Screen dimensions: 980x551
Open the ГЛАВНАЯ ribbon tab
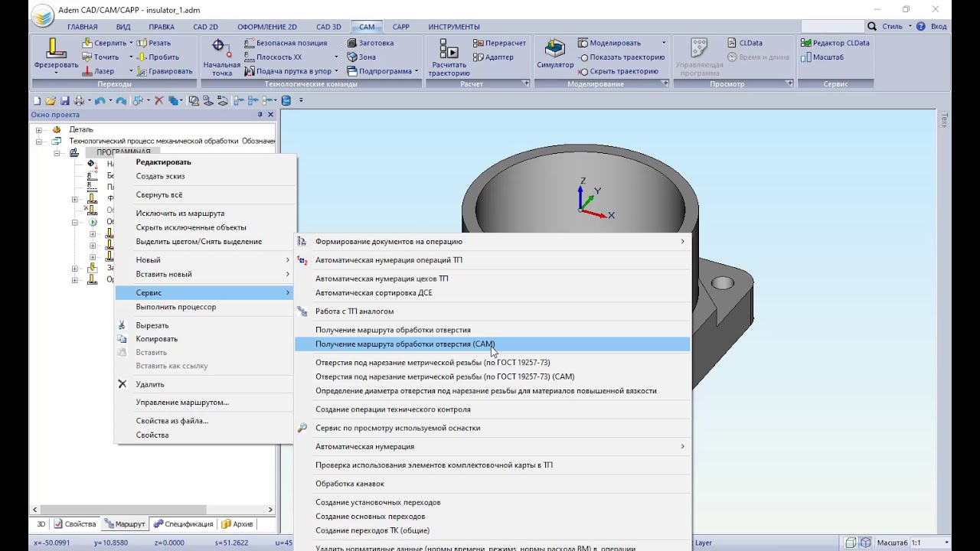[x=83, y=27]
